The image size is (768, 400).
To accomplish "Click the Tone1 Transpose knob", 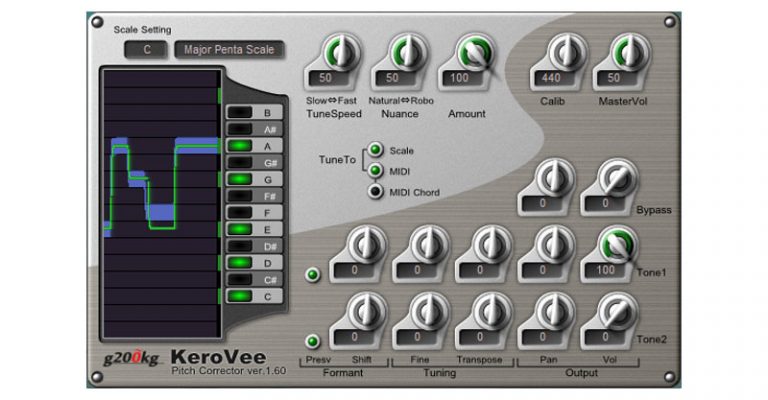I will (x=492, y=245).
